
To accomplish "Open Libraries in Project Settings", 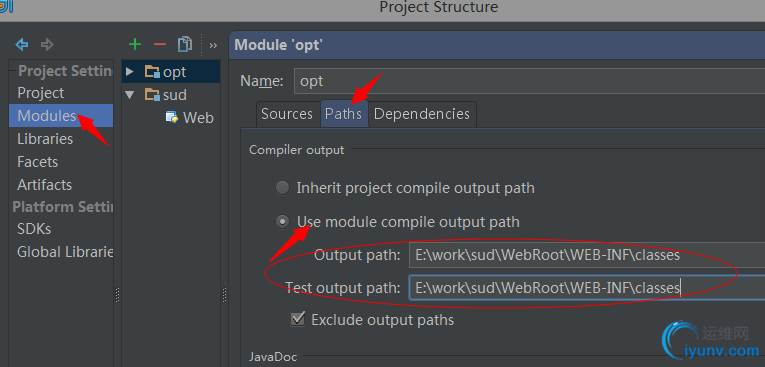I will (45, 139).
